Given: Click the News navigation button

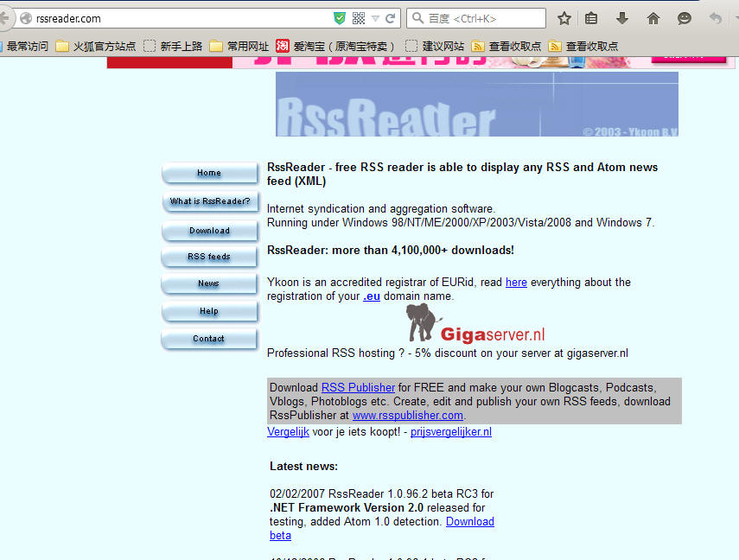Looking at the screenshot, I should pyautogui.click(x=209, y=283).
